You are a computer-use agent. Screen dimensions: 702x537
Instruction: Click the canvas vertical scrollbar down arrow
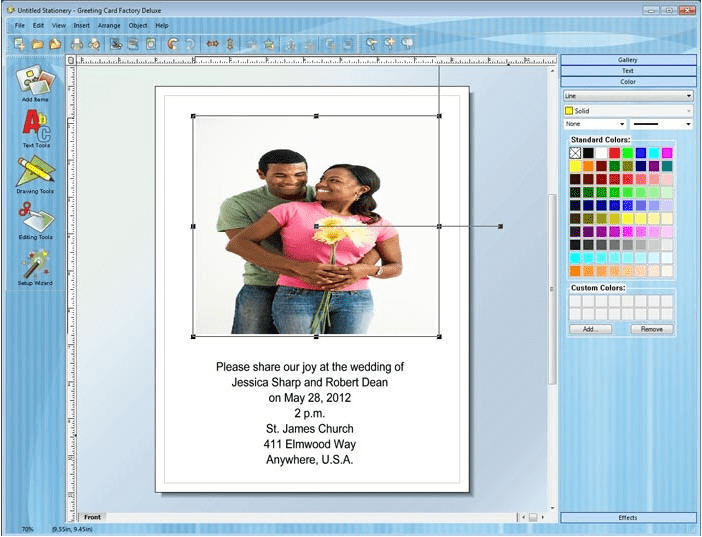tap(552, 508)
